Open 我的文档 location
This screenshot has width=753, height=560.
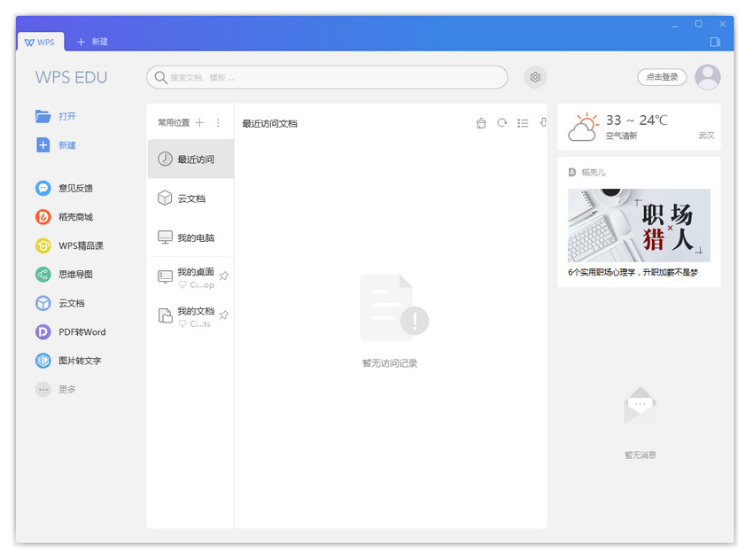(x=190, y=316)
